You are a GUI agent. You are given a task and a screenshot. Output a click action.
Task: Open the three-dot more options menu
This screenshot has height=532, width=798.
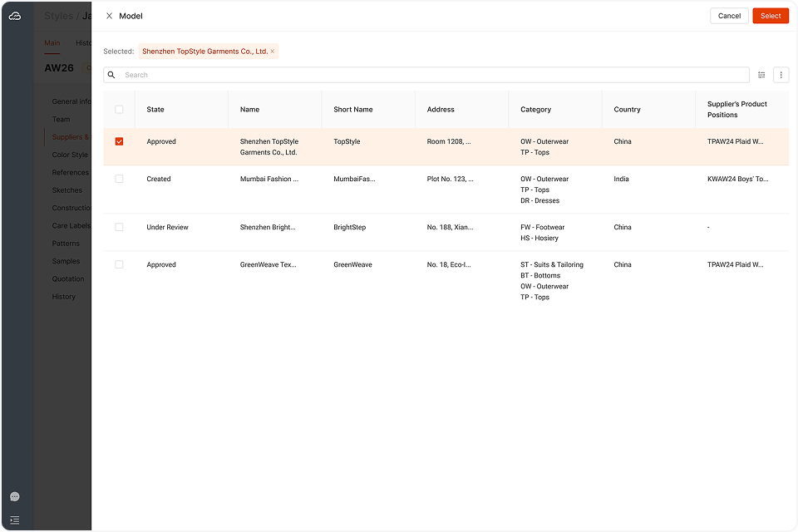pyautogui.click(x=781, y=75)
